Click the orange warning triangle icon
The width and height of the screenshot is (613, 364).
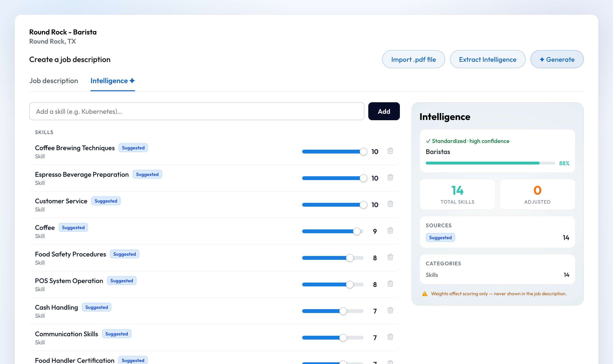[x=425, y=294]
